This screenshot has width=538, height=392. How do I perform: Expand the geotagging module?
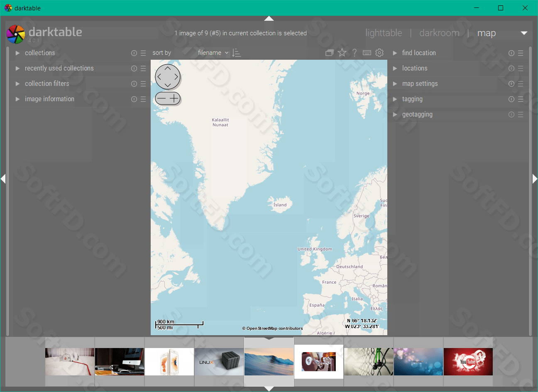coord(395,114)
